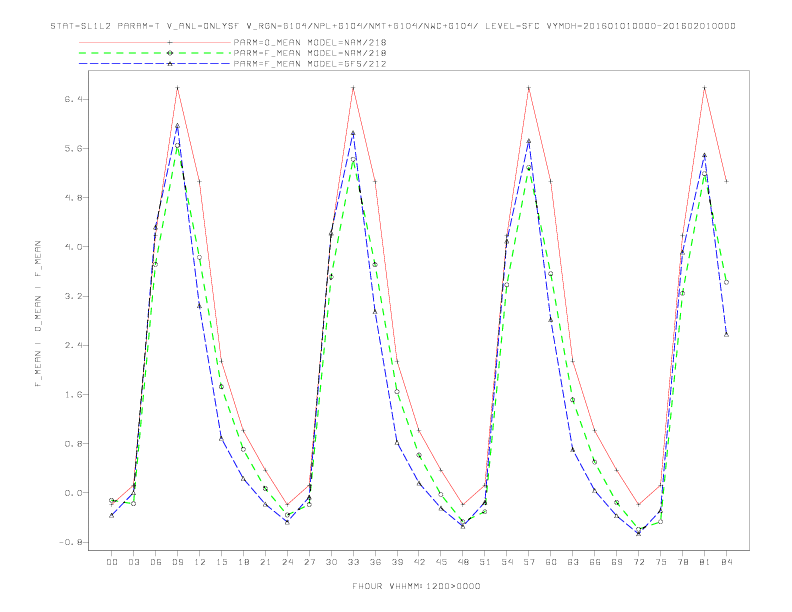Click the y-axis tick label 6.4

pos(73,99)
